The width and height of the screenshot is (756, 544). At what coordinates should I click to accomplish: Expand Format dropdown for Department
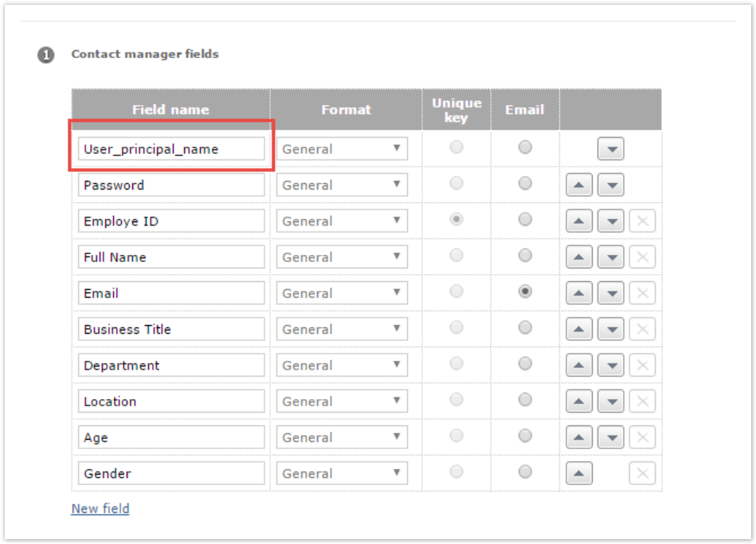(342, 366)
